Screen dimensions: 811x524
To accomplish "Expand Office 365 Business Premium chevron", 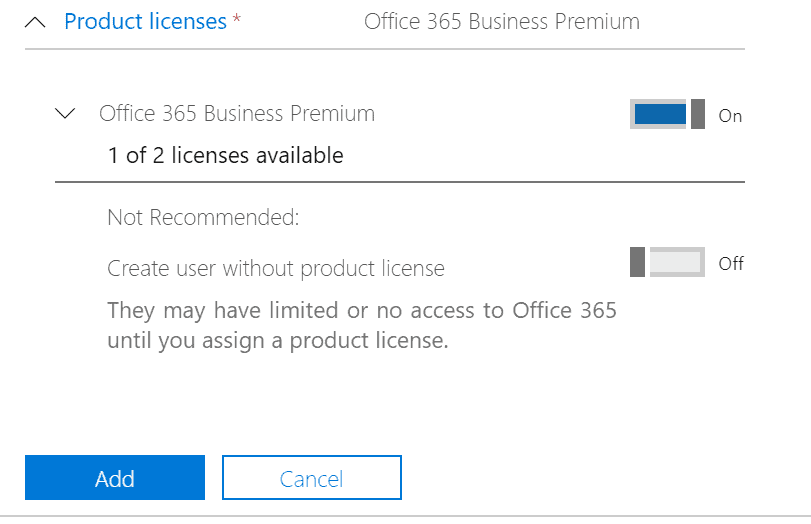I will pyautogui.click(x=65, y=113).
